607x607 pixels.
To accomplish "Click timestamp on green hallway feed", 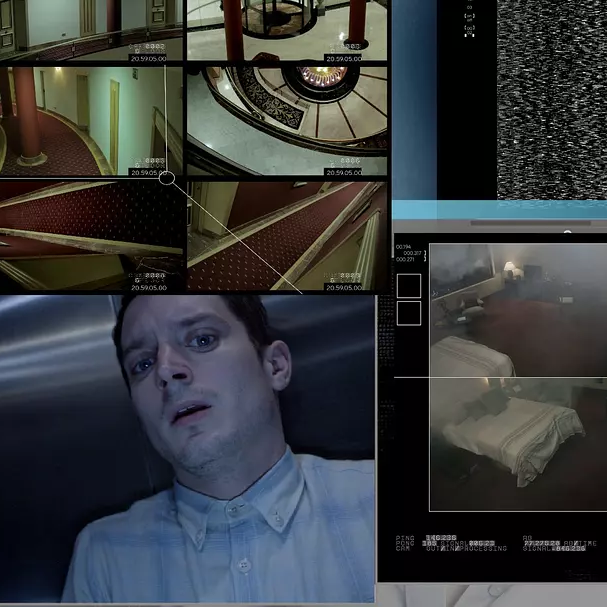I will point(149,173).
